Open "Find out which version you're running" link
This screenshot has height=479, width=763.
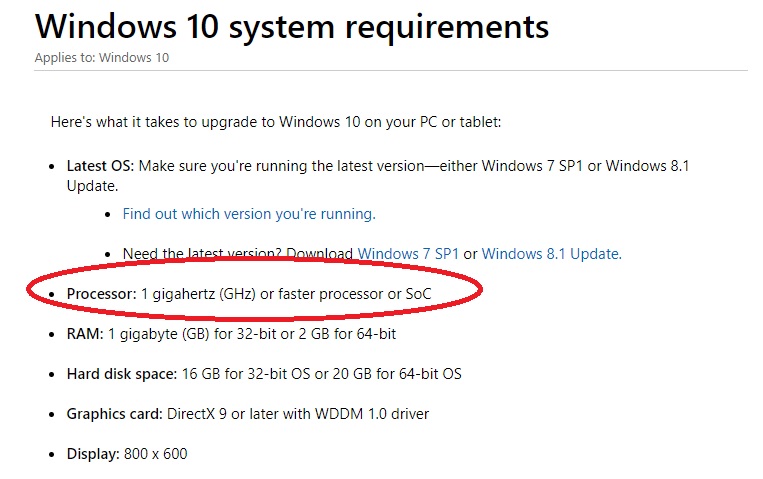249,214
